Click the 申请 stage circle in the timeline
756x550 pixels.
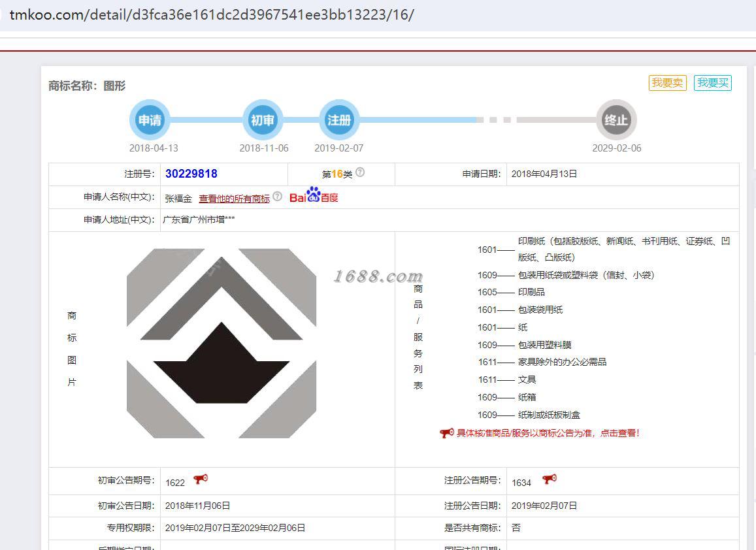click(x=150, y=120)
